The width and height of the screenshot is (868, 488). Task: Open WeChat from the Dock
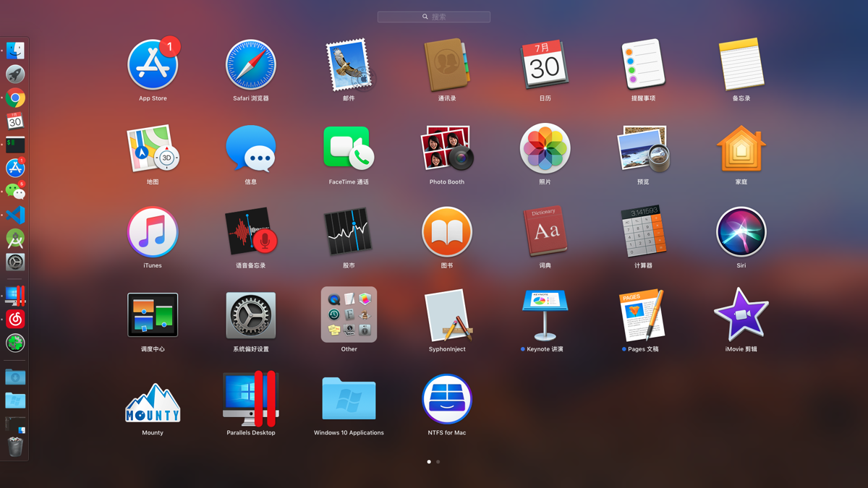15,192
